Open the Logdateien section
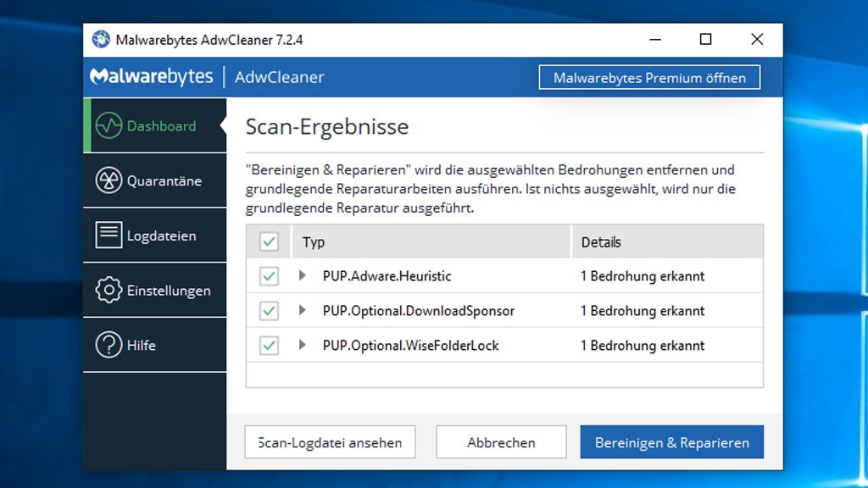The image size is (868, 488). [155, 236]
